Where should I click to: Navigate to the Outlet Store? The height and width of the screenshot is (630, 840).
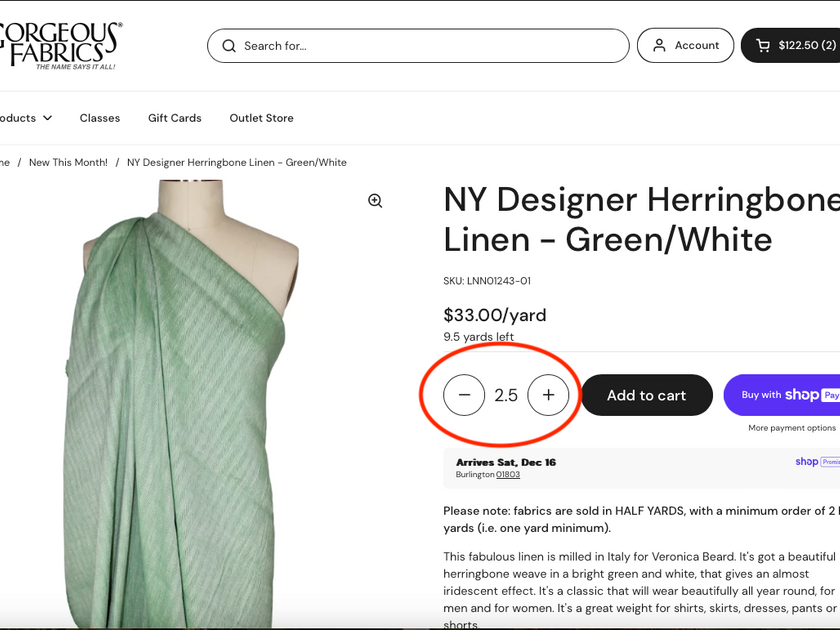coord(261,117)
